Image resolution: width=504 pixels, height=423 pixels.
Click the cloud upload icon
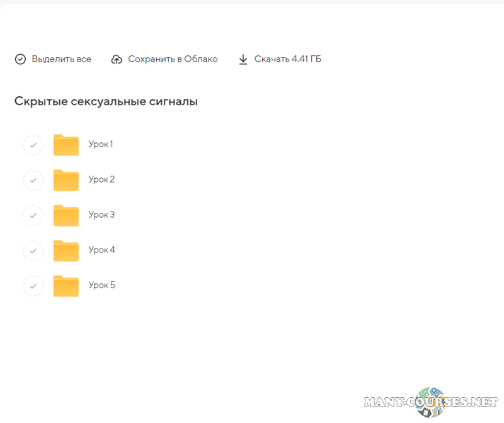117,59
